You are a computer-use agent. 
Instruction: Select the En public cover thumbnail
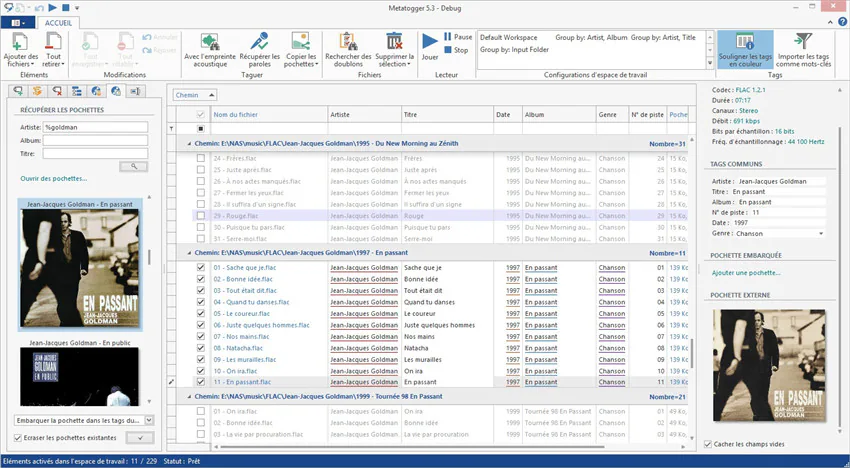(x=78, y=377)
